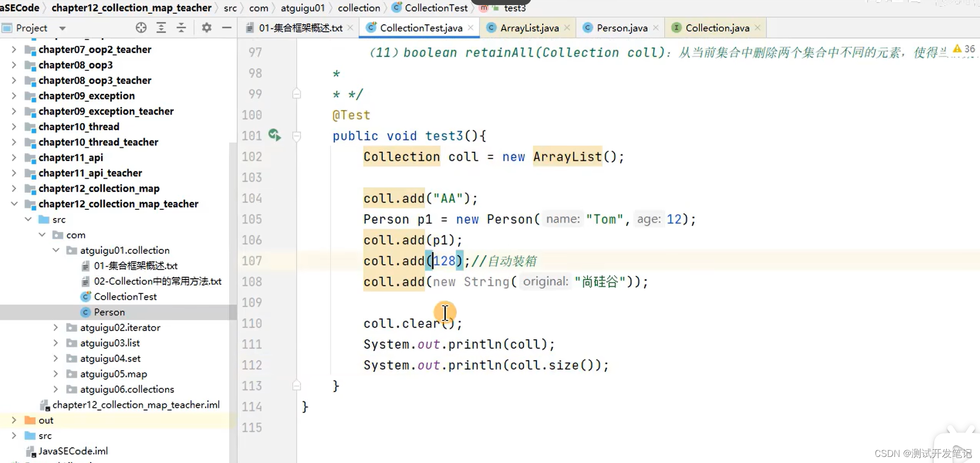Close the Collection.java tab
Screen dimensions: 980x463
pyautogui.click(x=758, y=28)
